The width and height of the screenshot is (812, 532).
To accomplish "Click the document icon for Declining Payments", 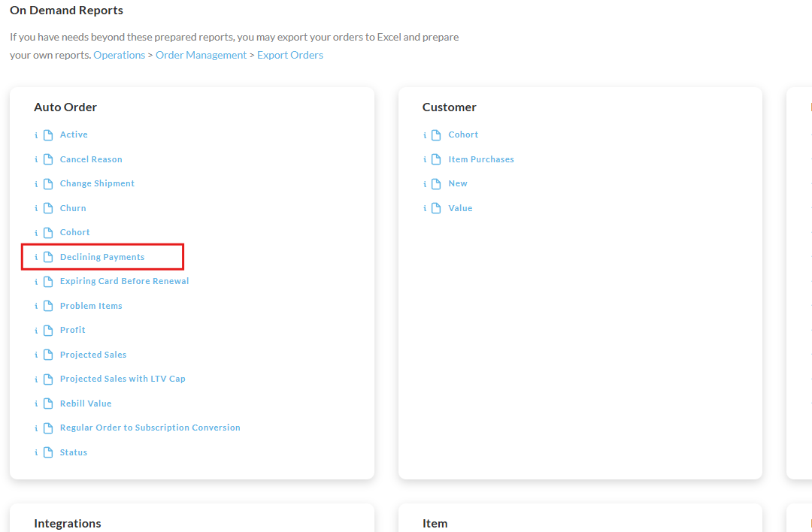I will [48, 257].
